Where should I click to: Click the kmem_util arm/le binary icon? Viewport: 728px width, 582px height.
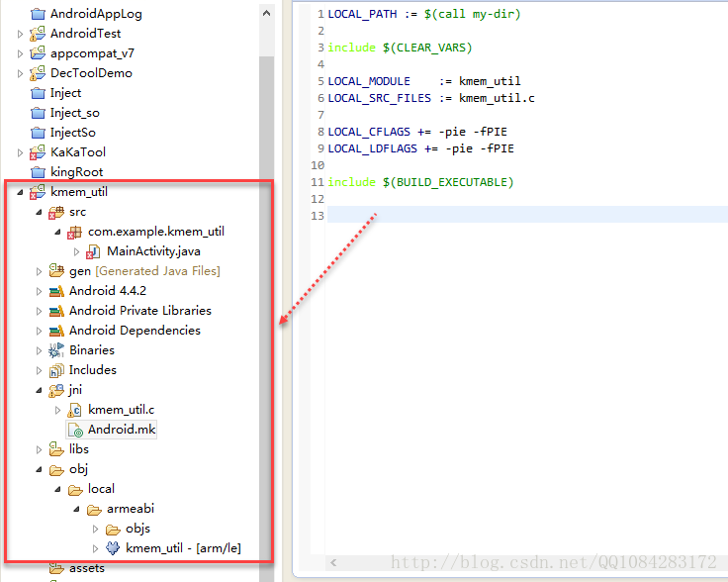click(x=113, y=548)
